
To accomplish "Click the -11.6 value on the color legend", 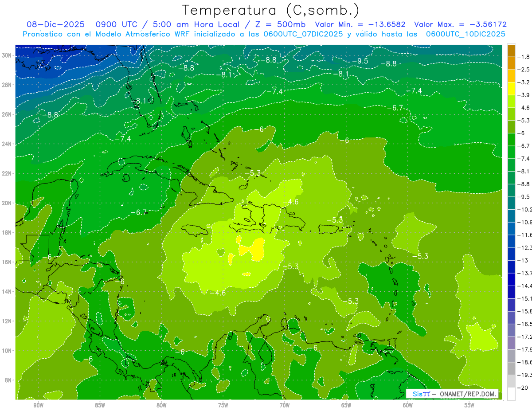I will (524, 235).
